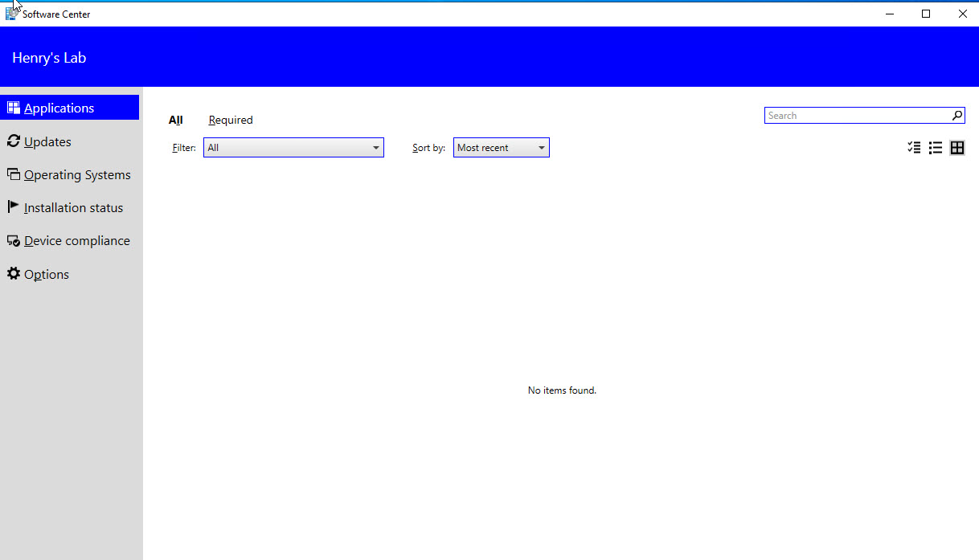Open the Filter dropdown showing All
This screenshot has width=979, height=560.
coord(293,148)
